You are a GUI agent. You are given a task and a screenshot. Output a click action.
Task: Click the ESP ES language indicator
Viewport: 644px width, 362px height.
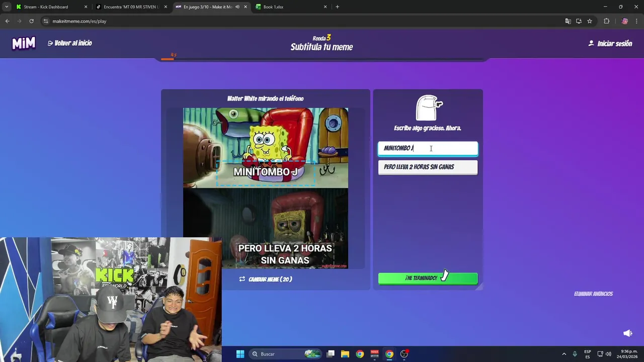pos(588,354)
